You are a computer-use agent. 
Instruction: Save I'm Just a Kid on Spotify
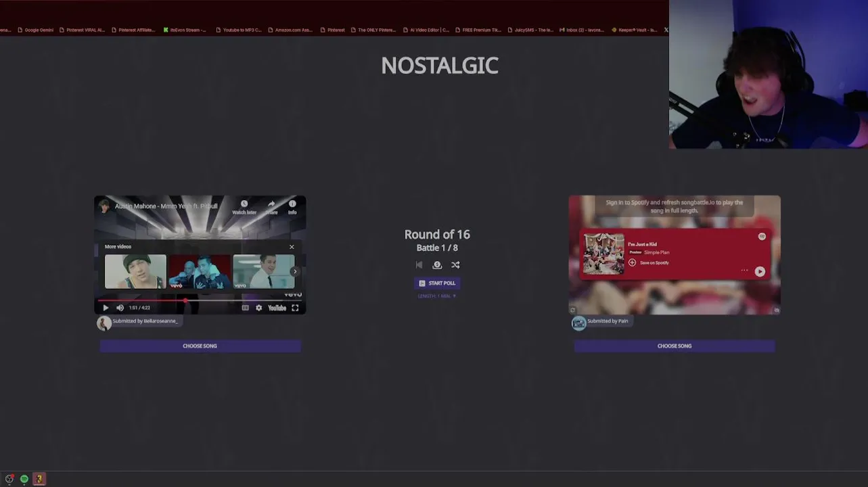[x=649, y=262]
